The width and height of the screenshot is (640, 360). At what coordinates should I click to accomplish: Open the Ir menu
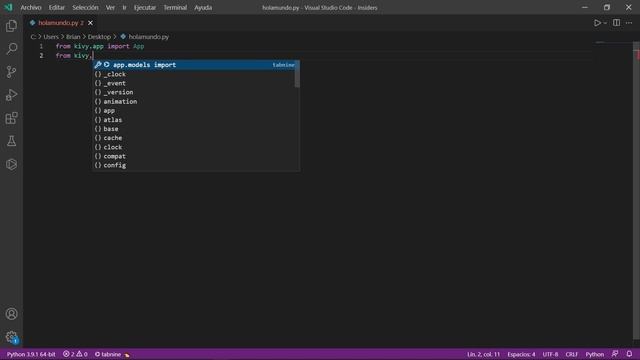click(124, 7)
